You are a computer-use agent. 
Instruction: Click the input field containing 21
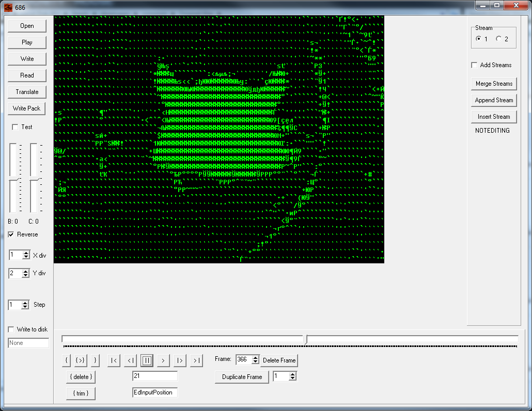(155, 376)
